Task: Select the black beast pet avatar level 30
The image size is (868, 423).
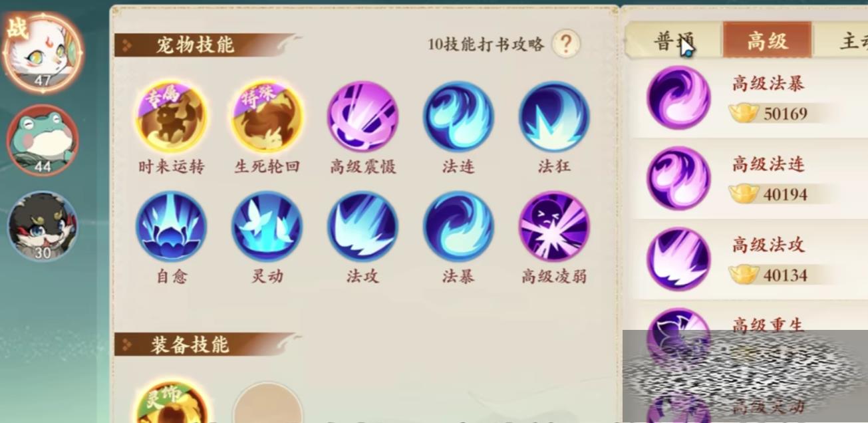Action: [43, 227]
